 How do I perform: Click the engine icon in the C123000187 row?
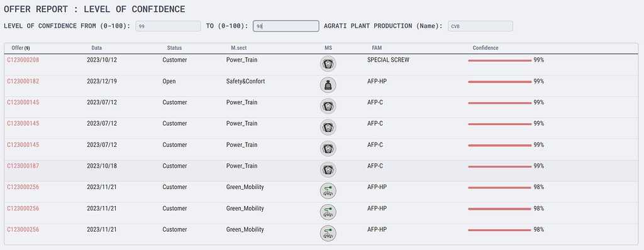(328, 170)
